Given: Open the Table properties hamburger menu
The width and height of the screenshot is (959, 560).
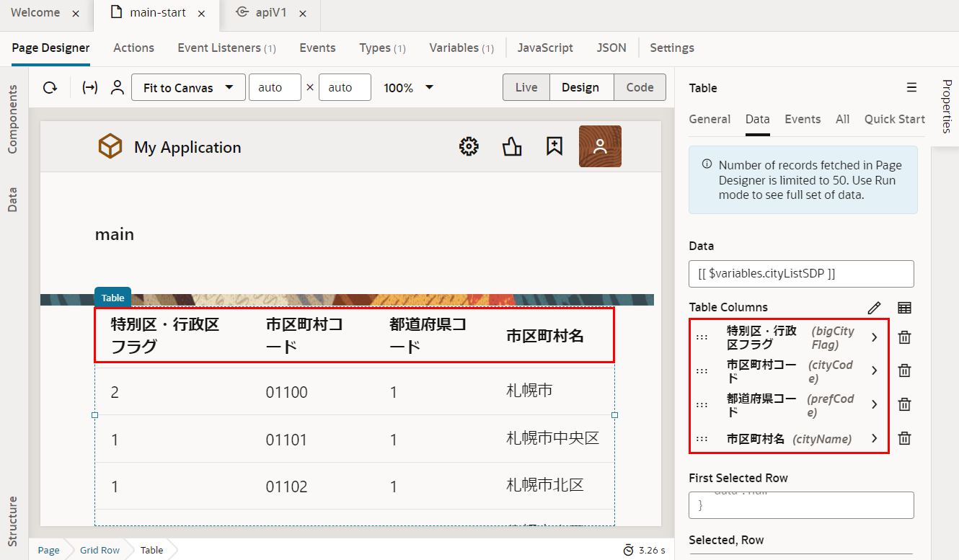Looking at the screenshot, I should coord(911,87).
